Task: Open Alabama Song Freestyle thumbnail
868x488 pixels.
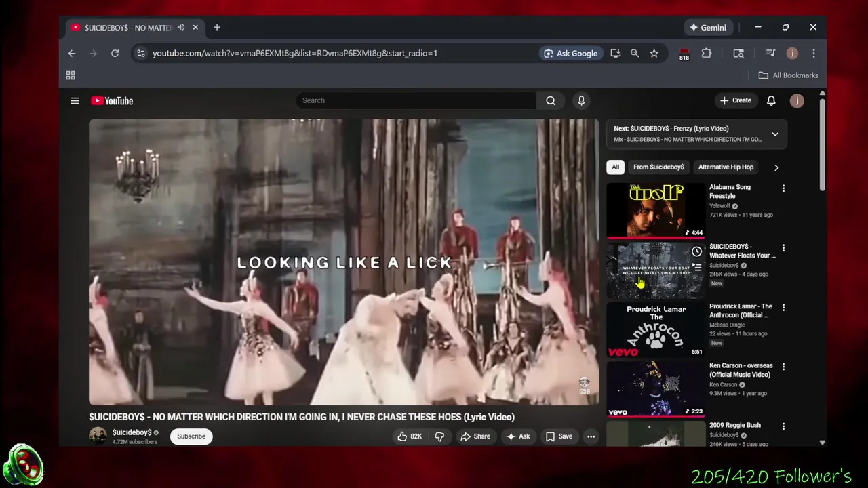Action: [656, 210]
